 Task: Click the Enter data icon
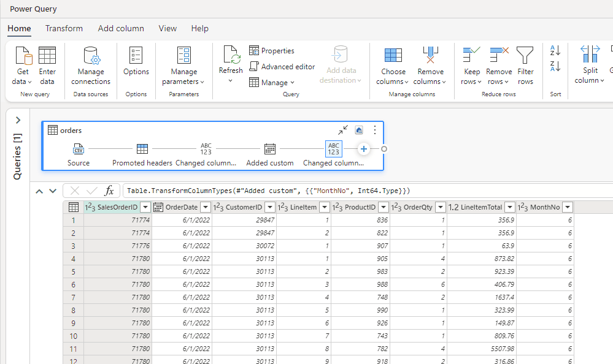pos(47,56)
